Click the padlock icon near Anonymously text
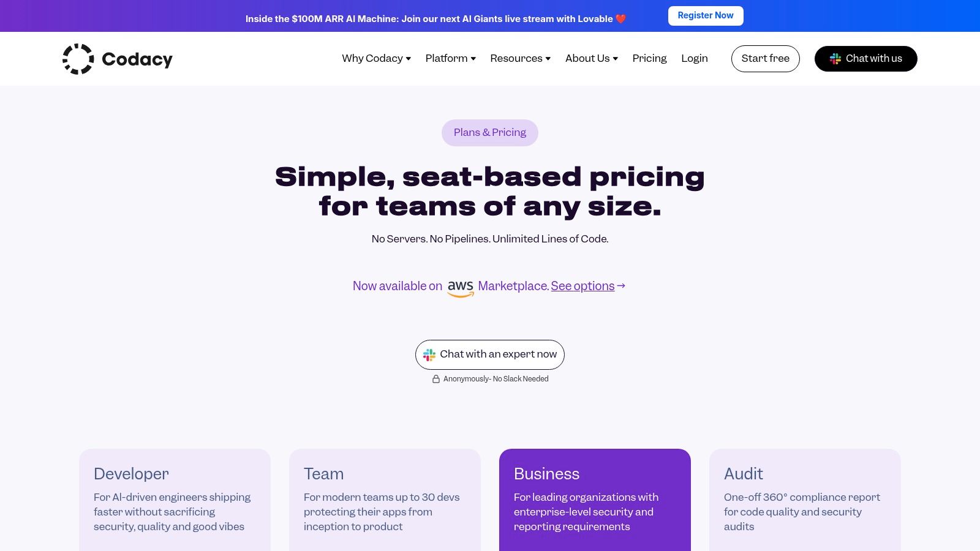 click(436, 379)
